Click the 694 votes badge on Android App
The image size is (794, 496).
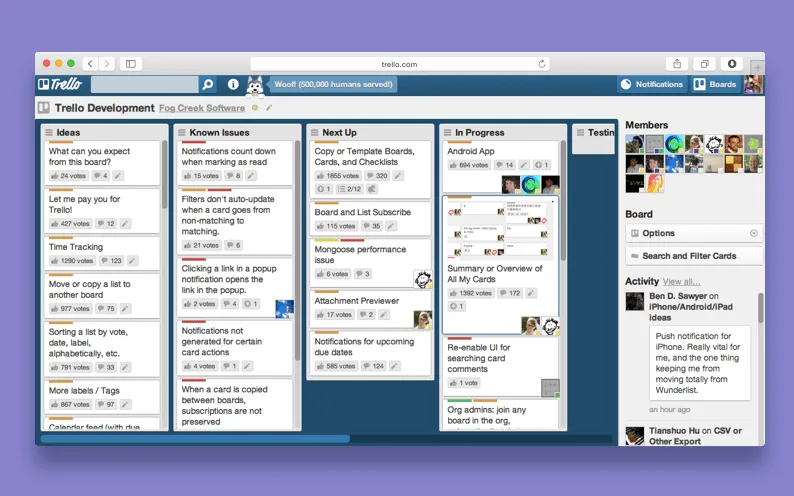click(x=469, y=165)
